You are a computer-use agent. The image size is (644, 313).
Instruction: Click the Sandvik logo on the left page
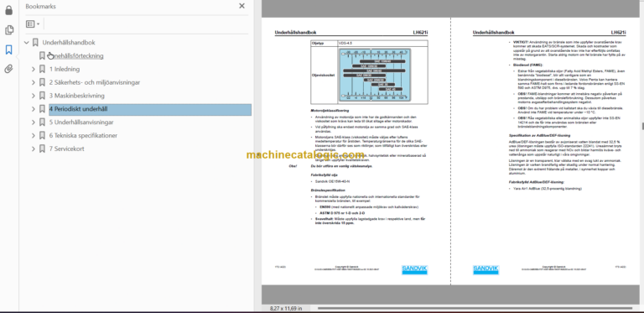coord(414,269)
